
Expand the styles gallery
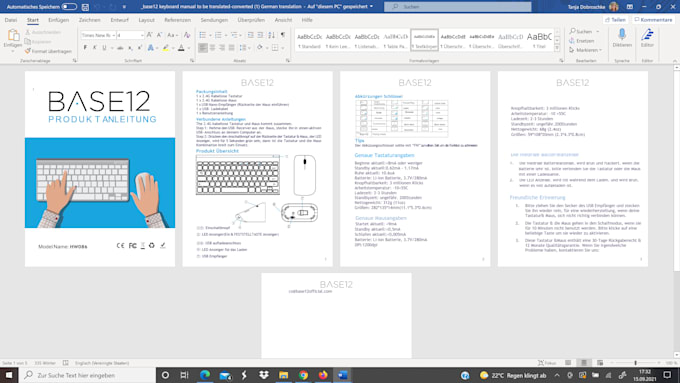click(x=557, y=49)
